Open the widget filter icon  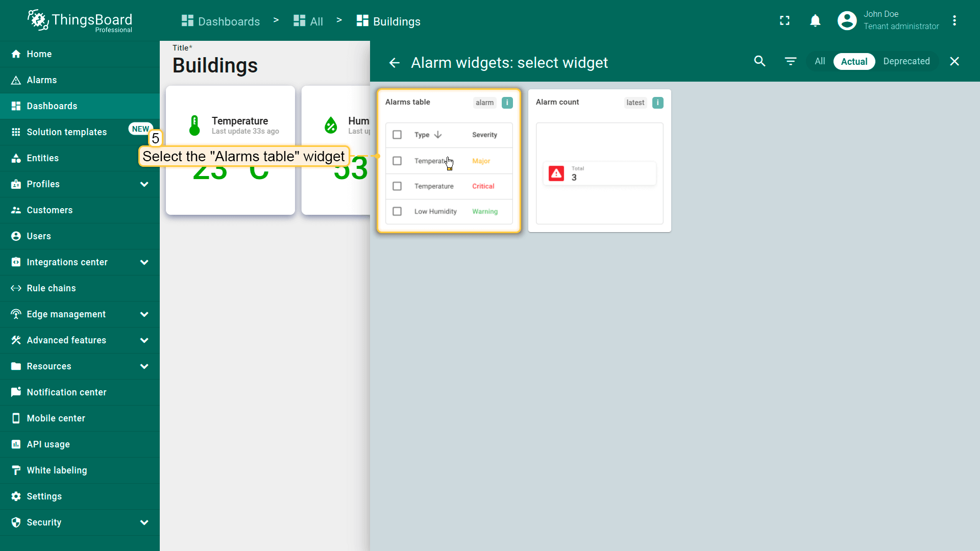tap(790, 61)
